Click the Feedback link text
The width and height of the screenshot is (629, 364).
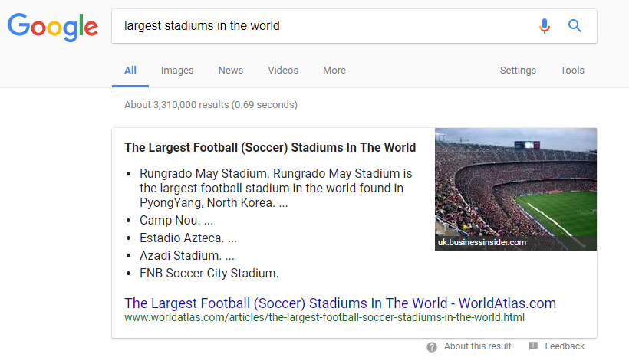(x=565, y=346)
